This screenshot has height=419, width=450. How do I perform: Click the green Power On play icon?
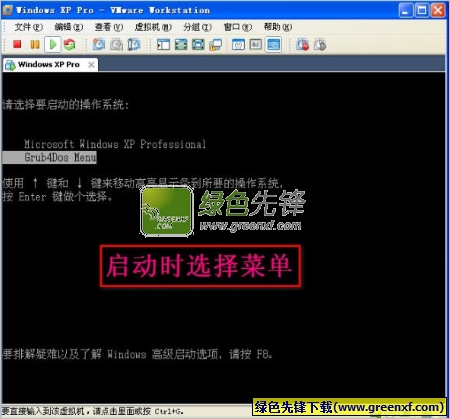[53, 44]
